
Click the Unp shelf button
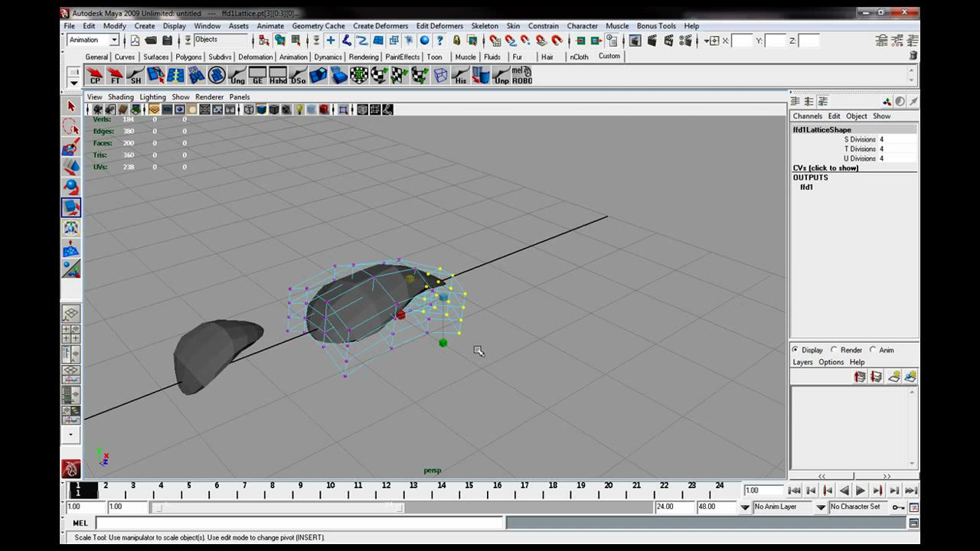pyautogui.click(x=501, y=75)
